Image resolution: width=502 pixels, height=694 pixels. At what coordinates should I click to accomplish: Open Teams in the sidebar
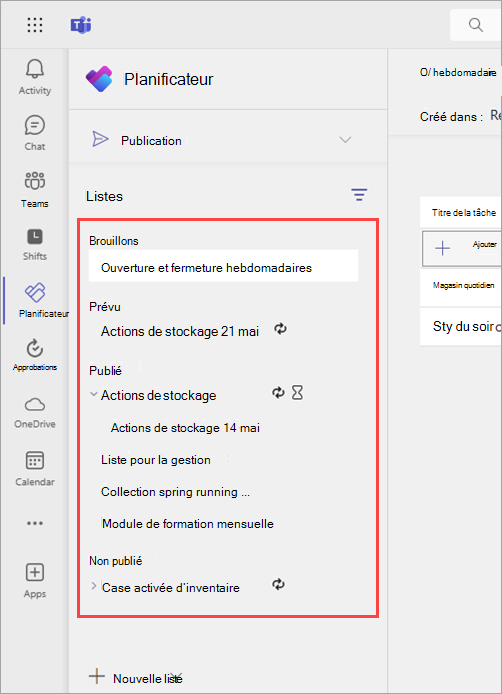pyautogui.click(x=35, y=190)
